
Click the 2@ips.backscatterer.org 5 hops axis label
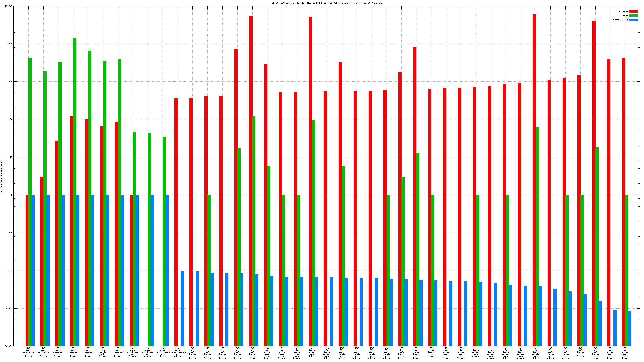point(177,352)
